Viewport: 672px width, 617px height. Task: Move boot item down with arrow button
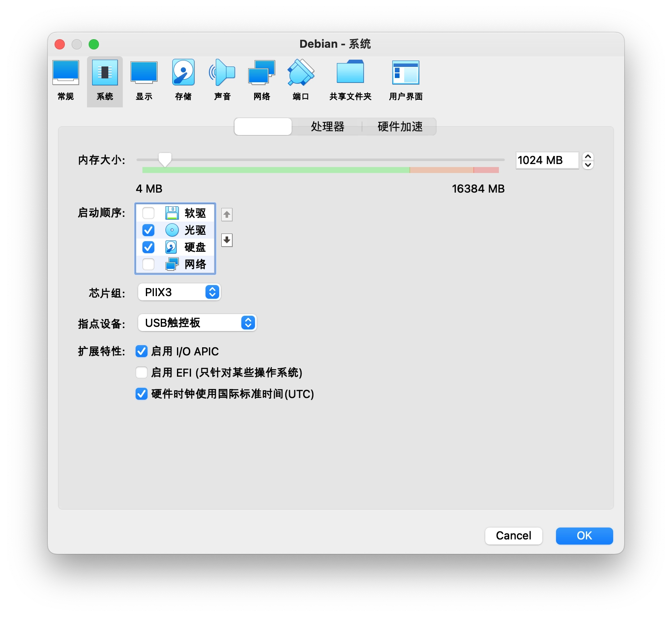pos(227,240)
